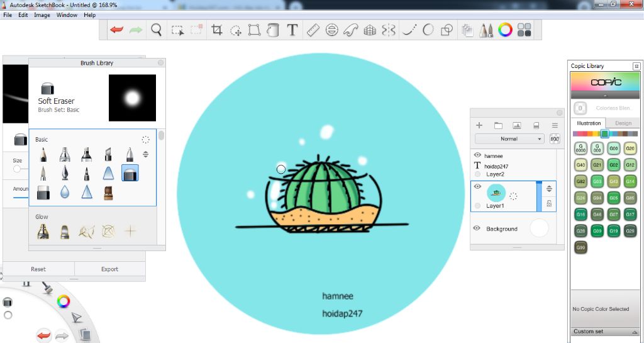Open the File menu
This screenshot has height=343, width=644.
pos(8,14)
